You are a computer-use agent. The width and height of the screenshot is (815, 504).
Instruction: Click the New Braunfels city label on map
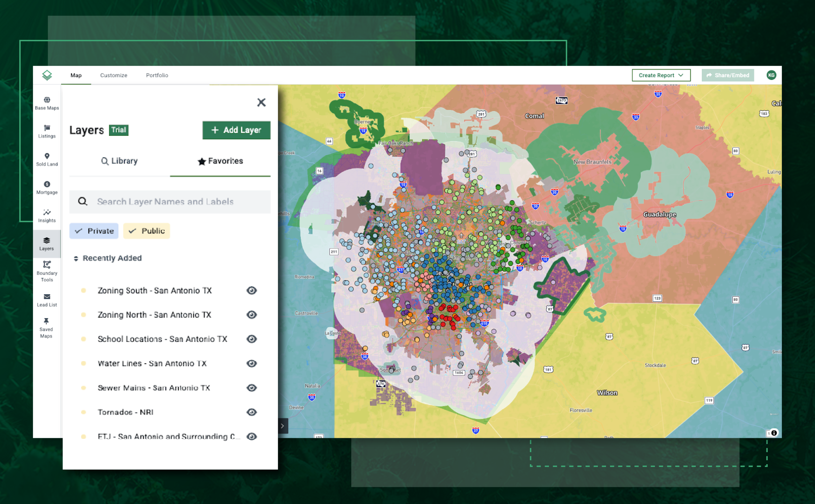tap(592, 162)
